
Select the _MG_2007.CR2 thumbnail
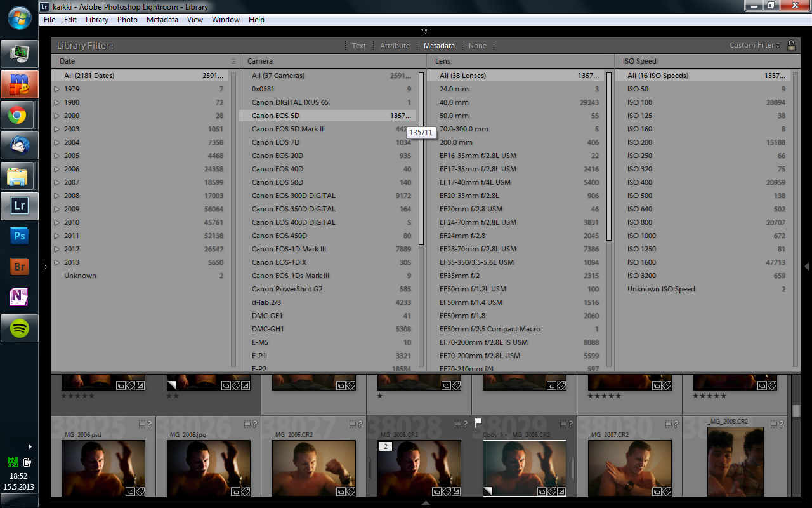click(x=630, y=468)
